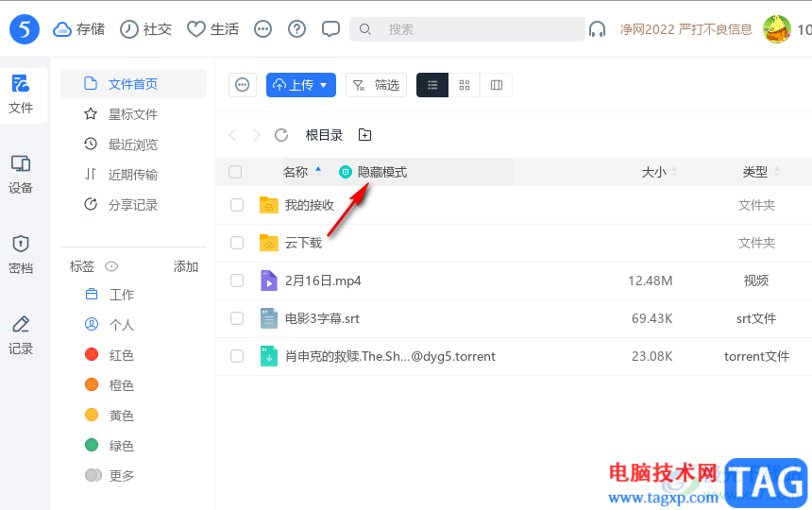Create a new folder with plus icon

tap(364, 135)
